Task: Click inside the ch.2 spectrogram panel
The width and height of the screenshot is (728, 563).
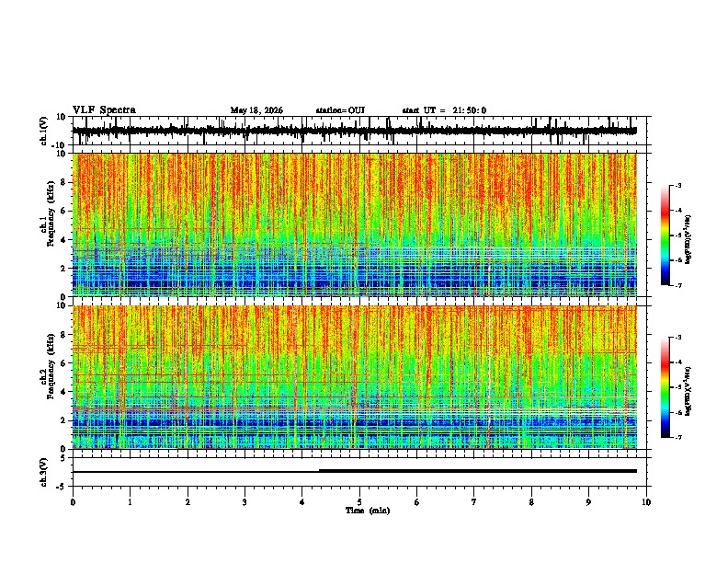Action: tap(355, 377)
